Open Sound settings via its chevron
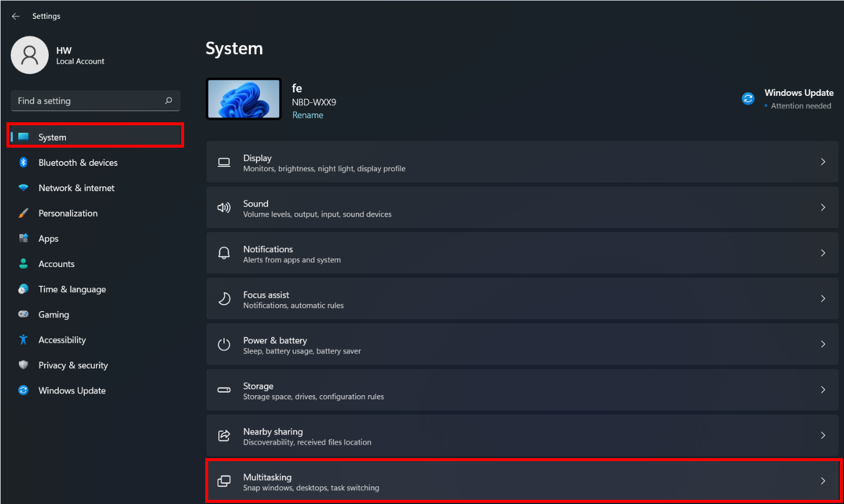The image size is (844, 504). tap(823, 207)
